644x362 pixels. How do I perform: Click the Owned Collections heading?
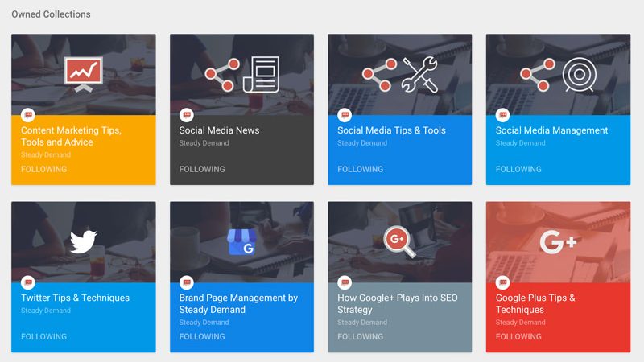[x=51, y=14]
